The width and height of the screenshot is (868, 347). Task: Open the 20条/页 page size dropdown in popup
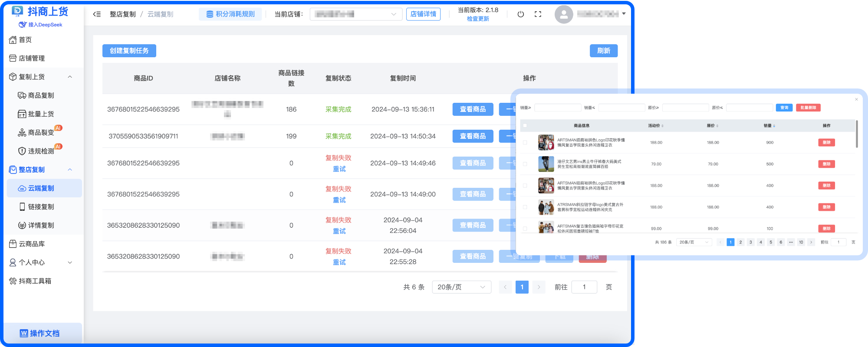[x=694, y=242]
